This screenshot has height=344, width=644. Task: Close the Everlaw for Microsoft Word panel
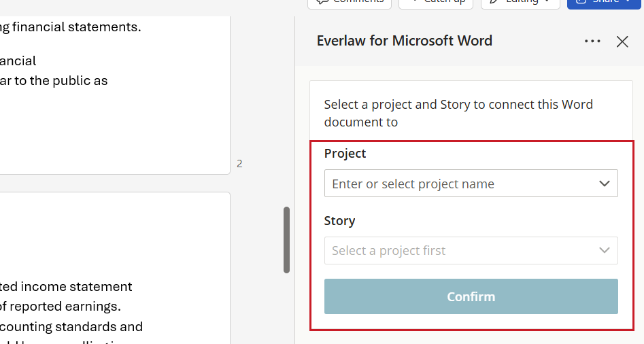(622, 41)
